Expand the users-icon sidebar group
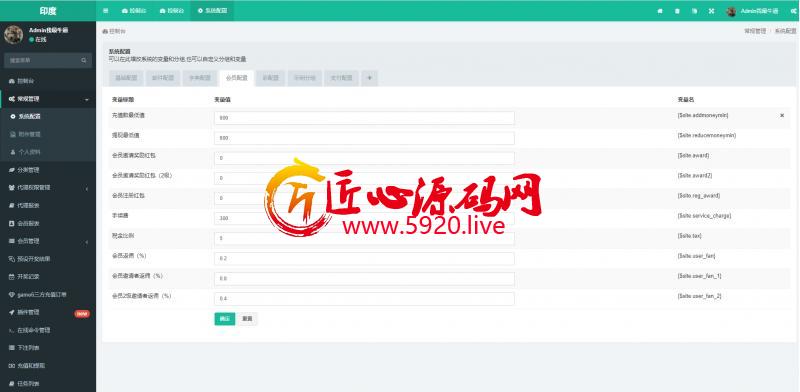 tap(48, 188)
